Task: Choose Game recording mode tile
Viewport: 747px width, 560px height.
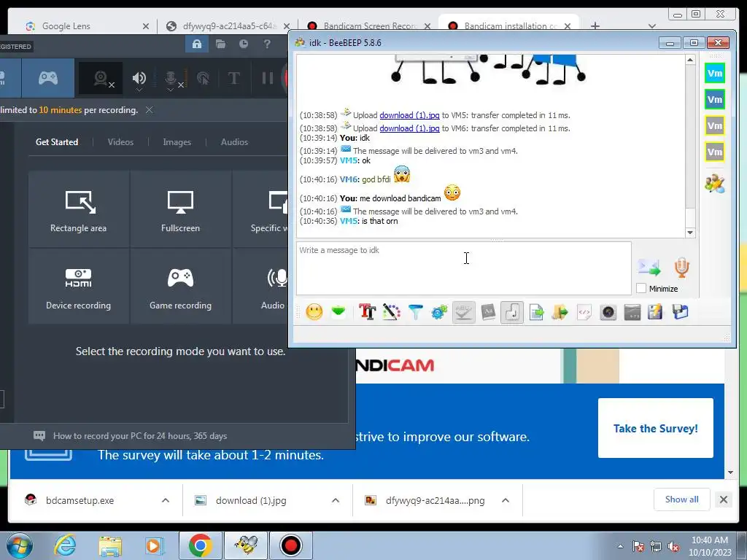Action: click(x=181, y=287)
